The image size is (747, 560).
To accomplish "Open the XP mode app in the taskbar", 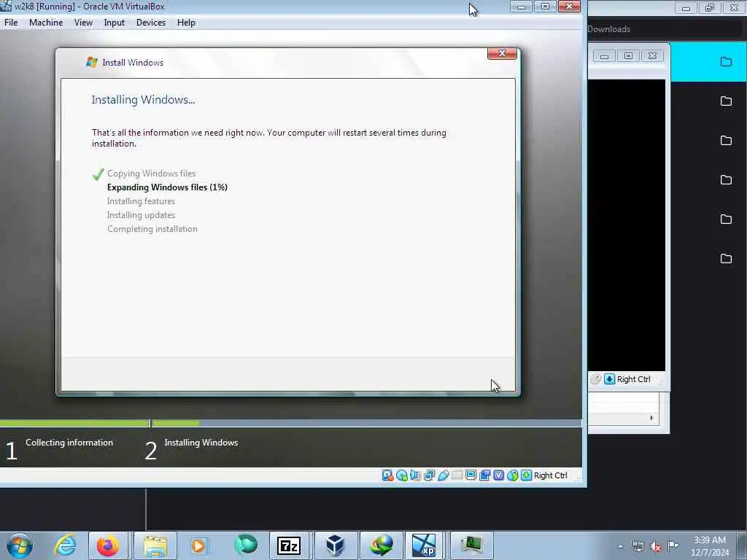I will [424, 545].
